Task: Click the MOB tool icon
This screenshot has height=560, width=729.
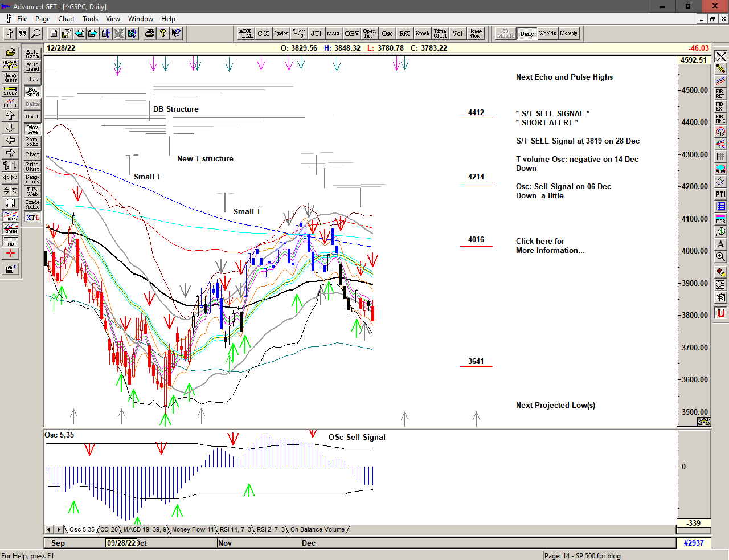Action: (720, 219)
